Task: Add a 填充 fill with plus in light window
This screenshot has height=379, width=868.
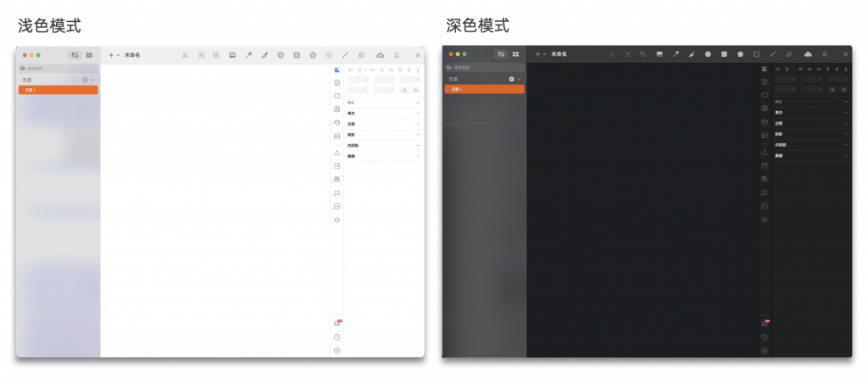Action: click(x=418, y=113)
